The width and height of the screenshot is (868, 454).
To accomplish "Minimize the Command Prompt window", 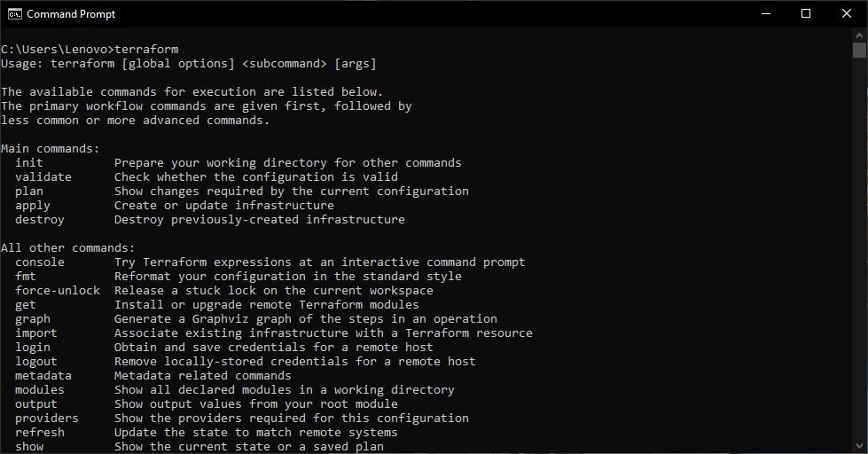I will tap(766, 14).
